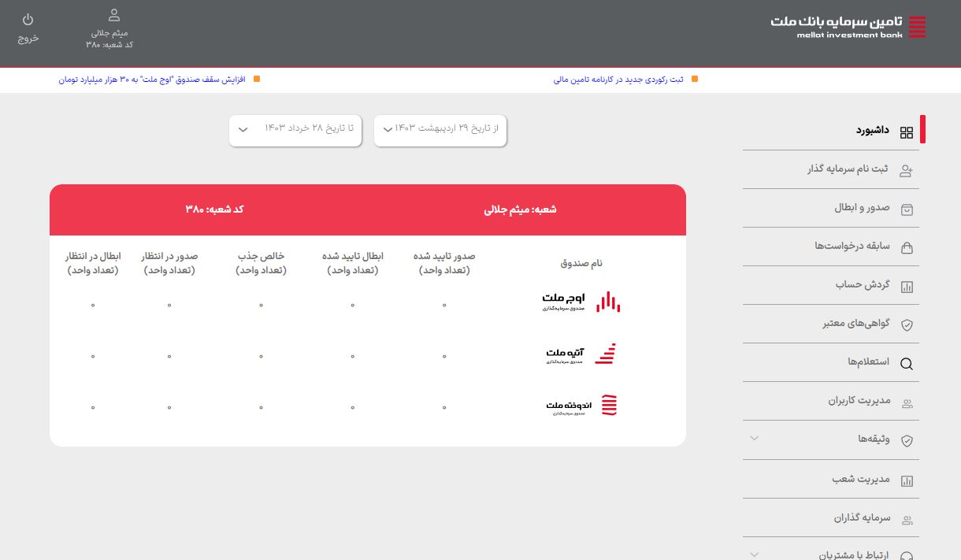Go to سرمایه گذاران in the sidebar
Screen dimensions: 961x560
pyautogui.click(x=831, y=517)
